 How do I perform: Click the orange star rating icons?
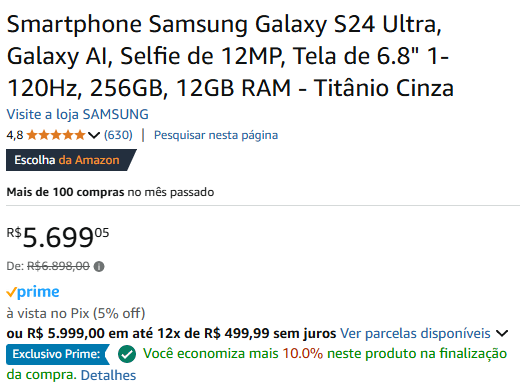(x=56, y=135)
